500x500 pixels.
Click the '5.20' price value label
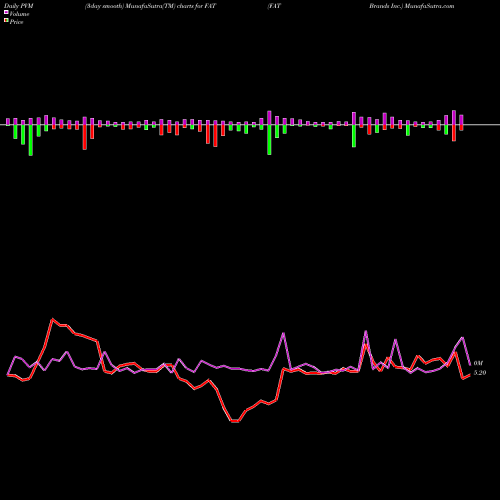(x=480, y=372)
